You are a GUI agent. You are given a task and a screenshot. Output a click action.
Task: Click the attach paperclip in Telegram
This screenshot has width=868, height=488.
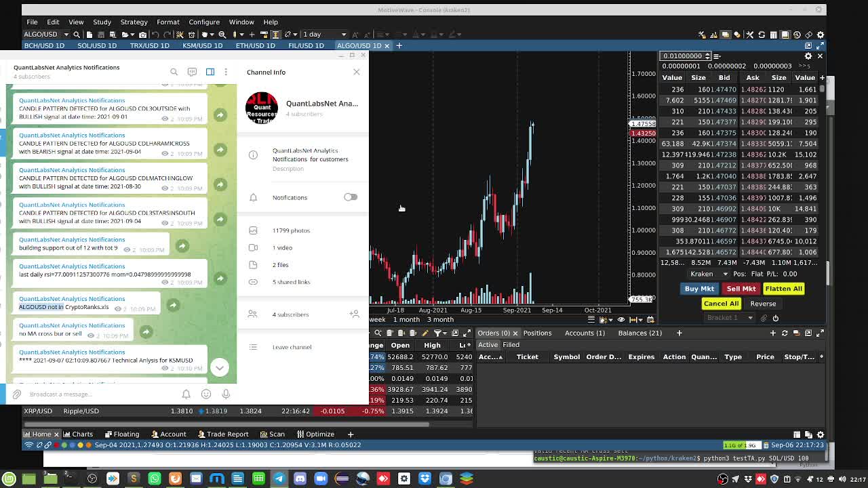click(17, 394)
